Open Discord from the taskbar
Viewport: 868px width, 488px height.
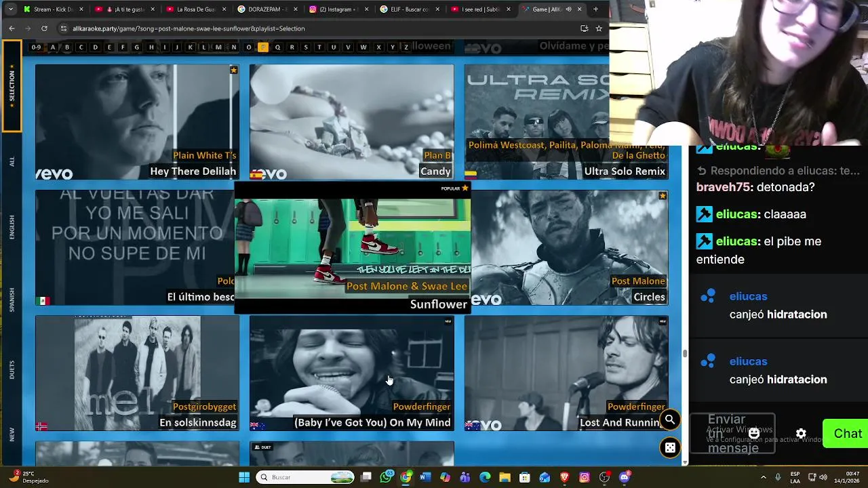[625, 477]
